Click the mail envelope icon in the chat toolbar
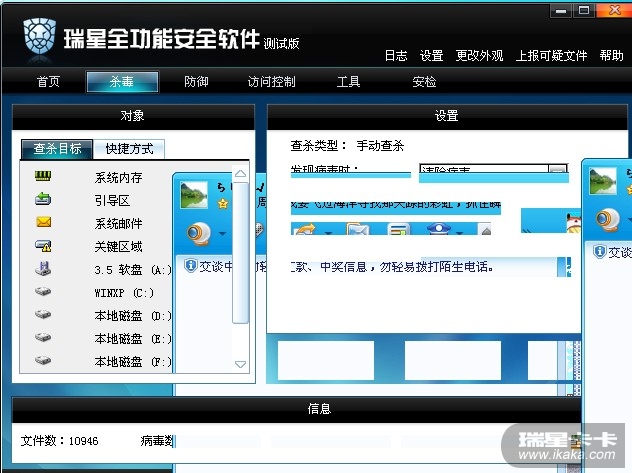The height and width of the screenshot is (473, 632). click(x=358, y=229)
